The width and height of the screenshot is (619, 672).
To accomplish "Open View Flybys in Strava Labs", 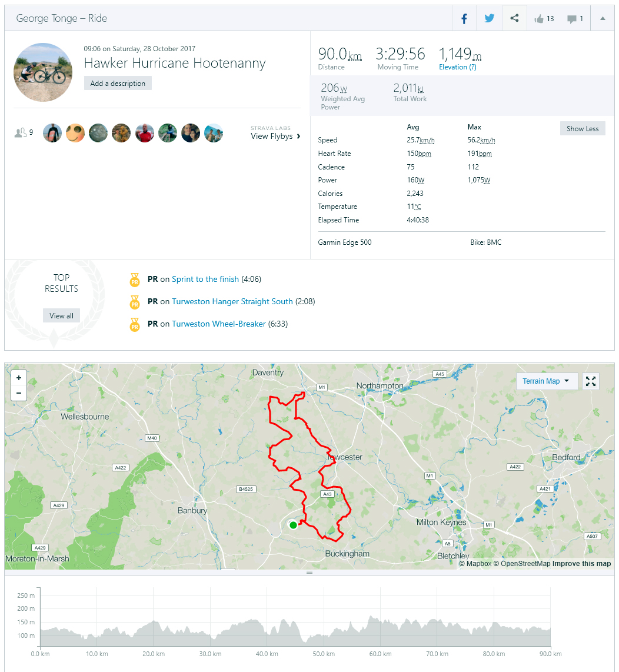I will click(275, 136).
